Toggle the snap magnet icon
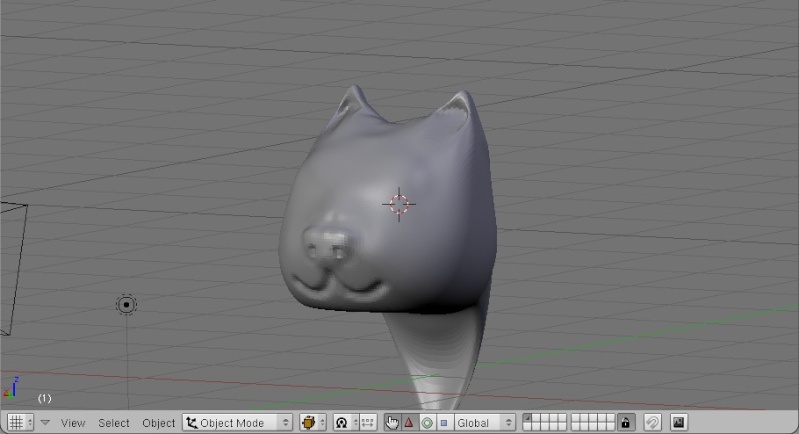Screen dimensions: 799x434 click(x=652, y=422)
